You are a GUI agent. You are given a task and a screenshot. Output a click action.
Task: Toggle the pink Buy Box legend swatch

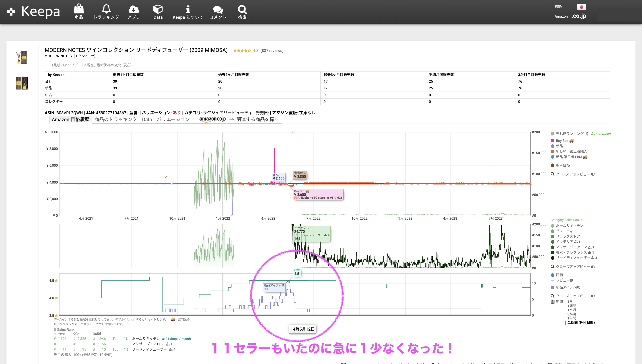(552, 141)
